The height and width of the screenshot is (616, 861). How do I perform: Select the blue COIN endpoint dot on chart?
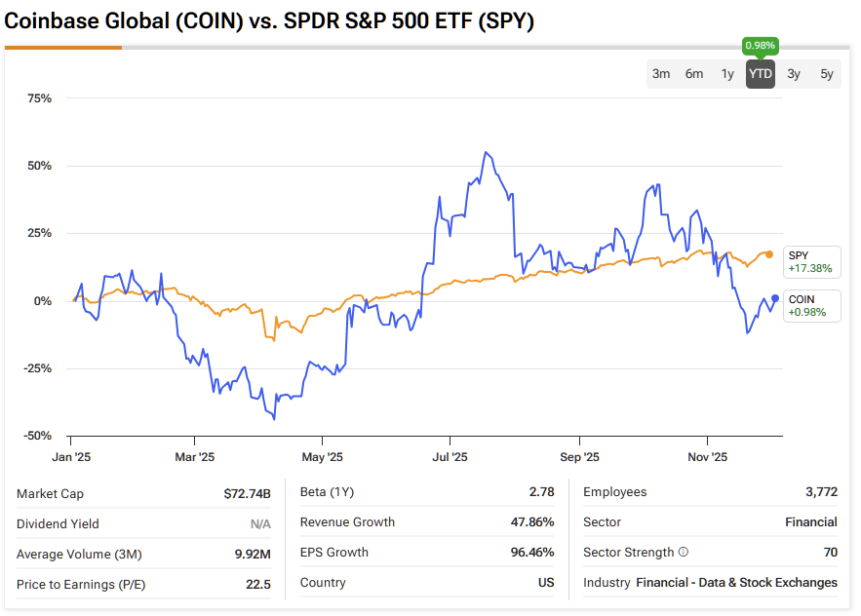(x=774, y=298)
